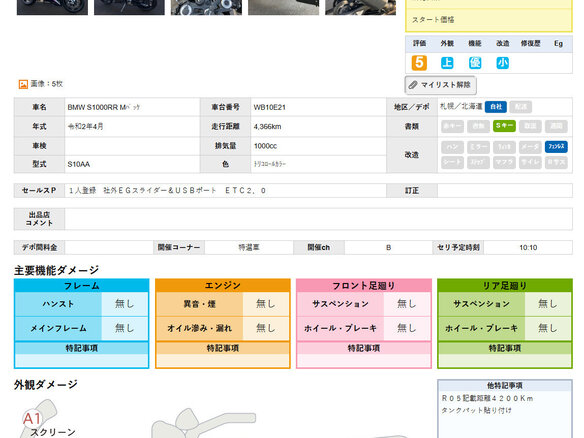Click the スタート価格 label
584x438 pixels.
tap(433, 19)
